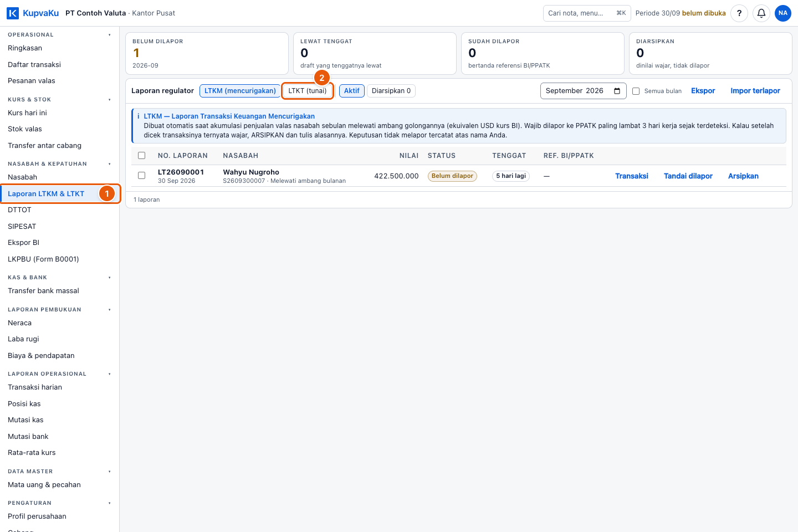Screen dimensions: 798x532
Task: Click the KupvaKu logo icon
Action: (13, 13)
